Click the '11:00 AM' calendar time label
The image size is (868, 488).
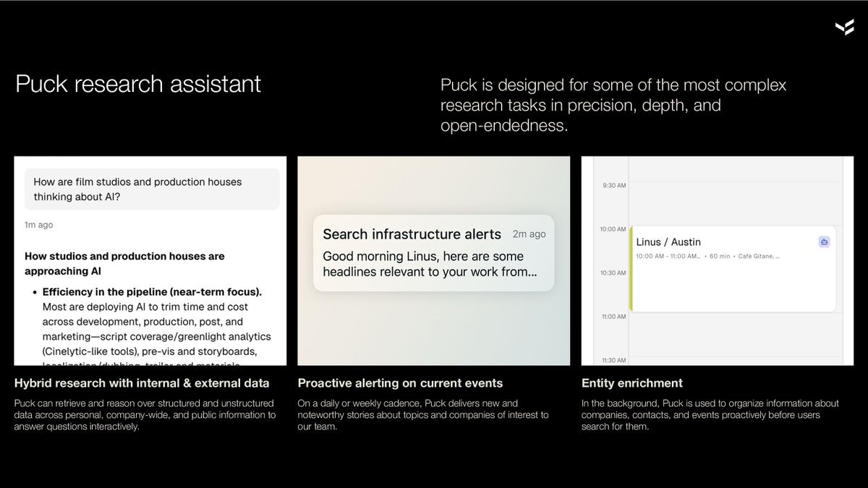(x=613, y=317)
